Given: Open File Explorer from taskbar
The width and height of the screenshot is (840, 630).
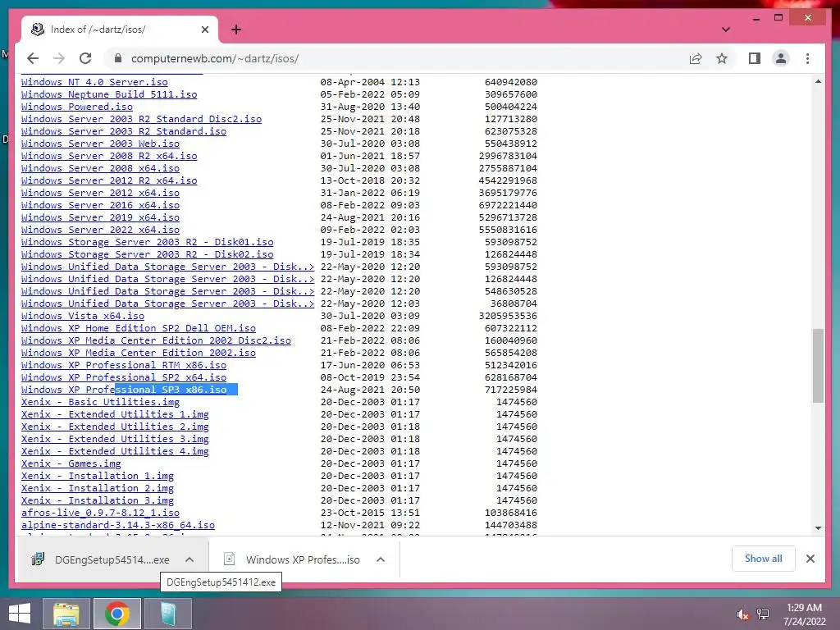Looking at the screenshot, I should pyautogui.click(x=66, y=614).
